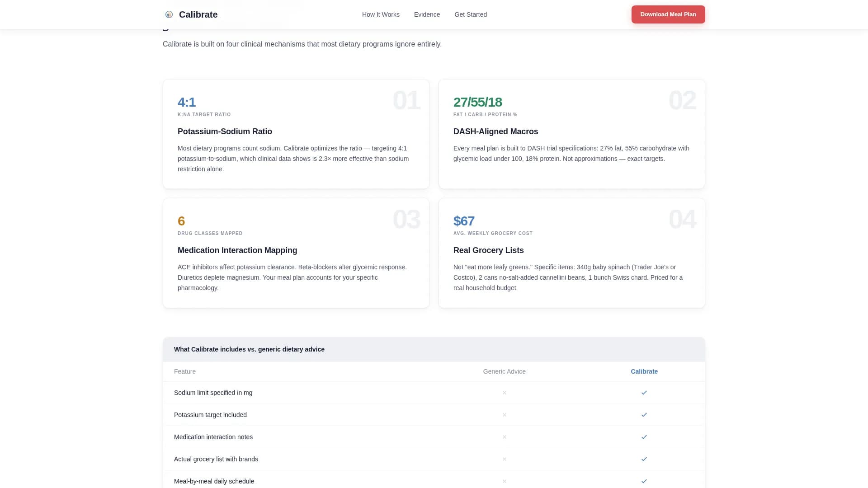Click the Download Meal Plan button
The width and height of the screenshot is (868, 488).
(668, 14)
